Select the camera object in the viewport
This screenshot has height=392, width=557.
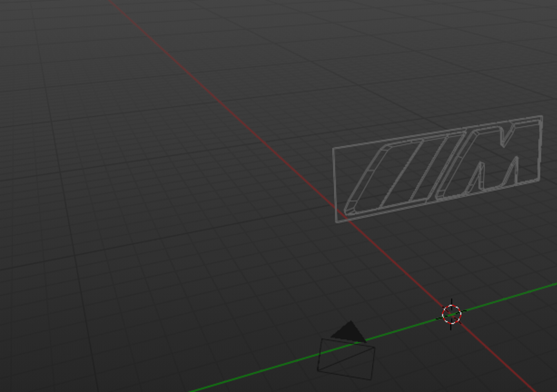(x=346, y=351)
